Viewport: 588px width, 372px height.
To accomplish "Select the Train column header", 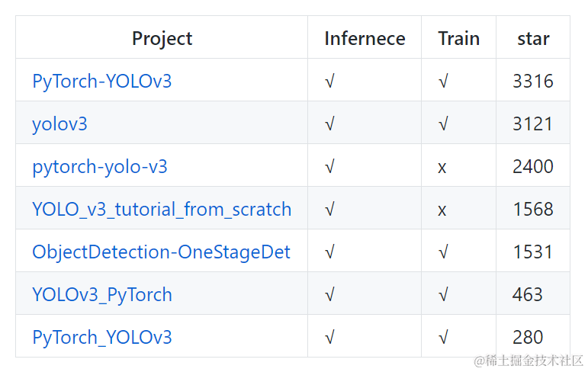I will (458, 38).
